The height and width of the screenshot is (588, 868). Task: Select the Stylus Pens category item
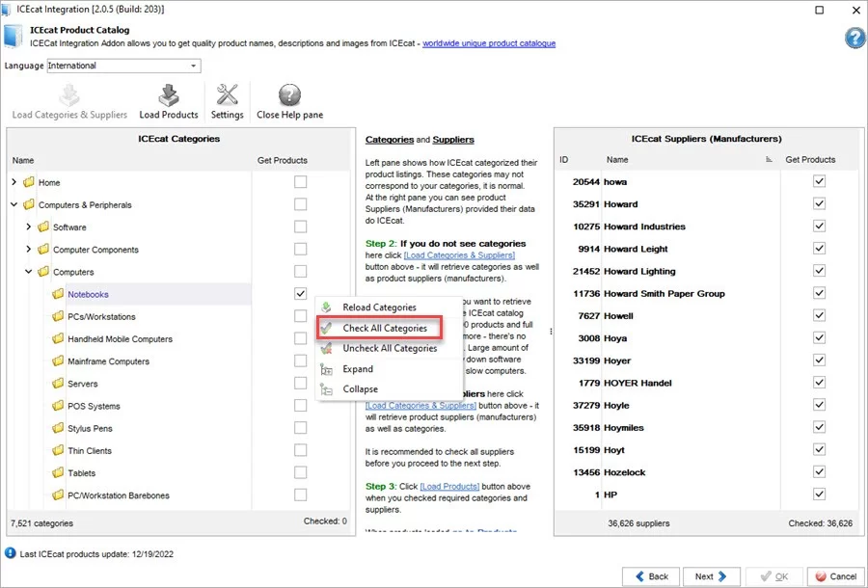click(90, 428)
